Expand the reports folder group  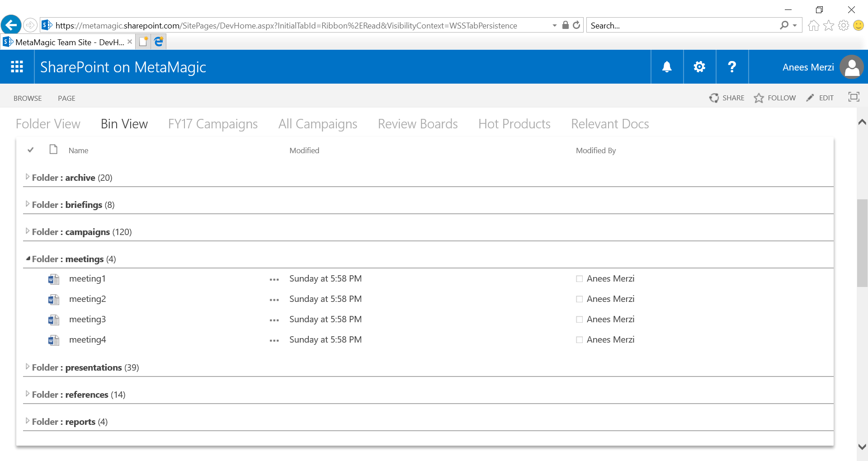(x=28, y=421)
